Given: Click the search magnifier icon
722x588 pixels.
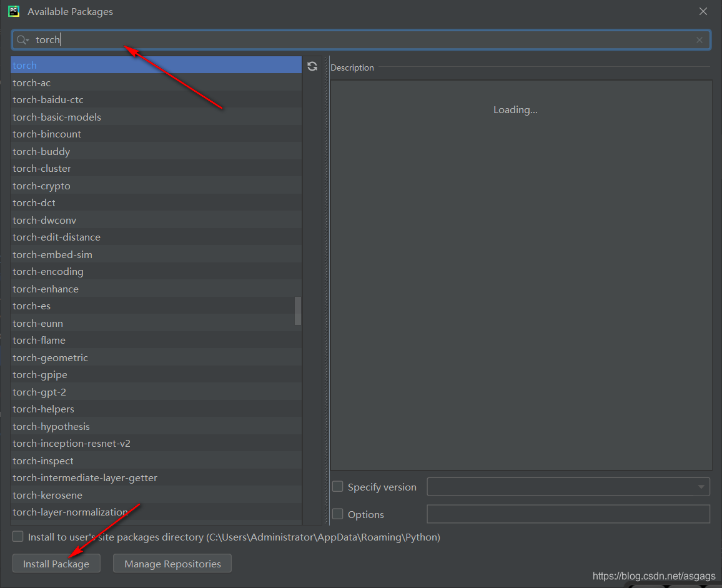Looking at the screenshot, I should coord(22,40).
